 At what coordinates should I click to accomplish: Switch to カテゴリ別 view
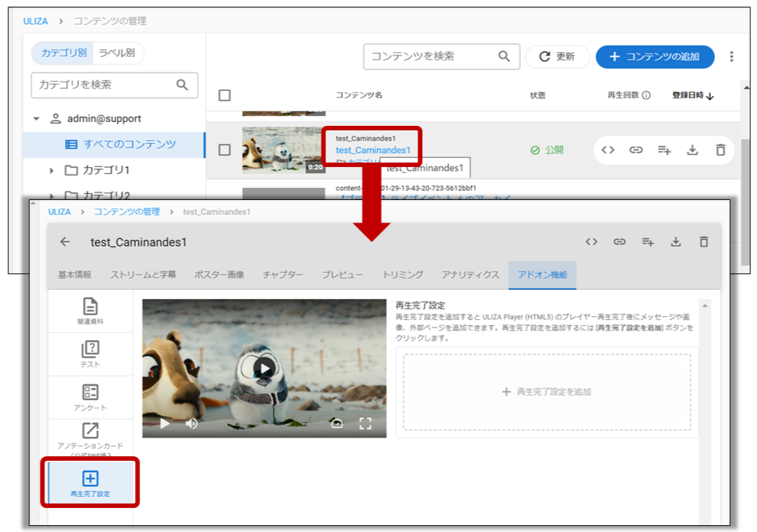pyautogui.click(x=64, y=52)
